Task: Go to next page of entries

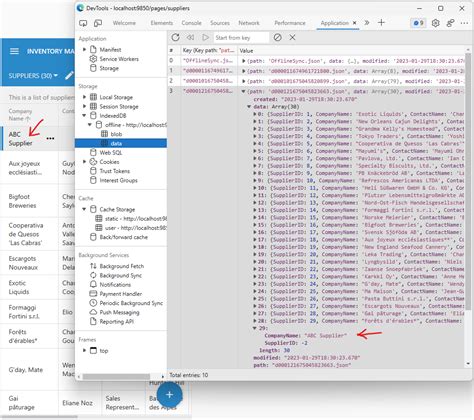Action: coord(205,37)
